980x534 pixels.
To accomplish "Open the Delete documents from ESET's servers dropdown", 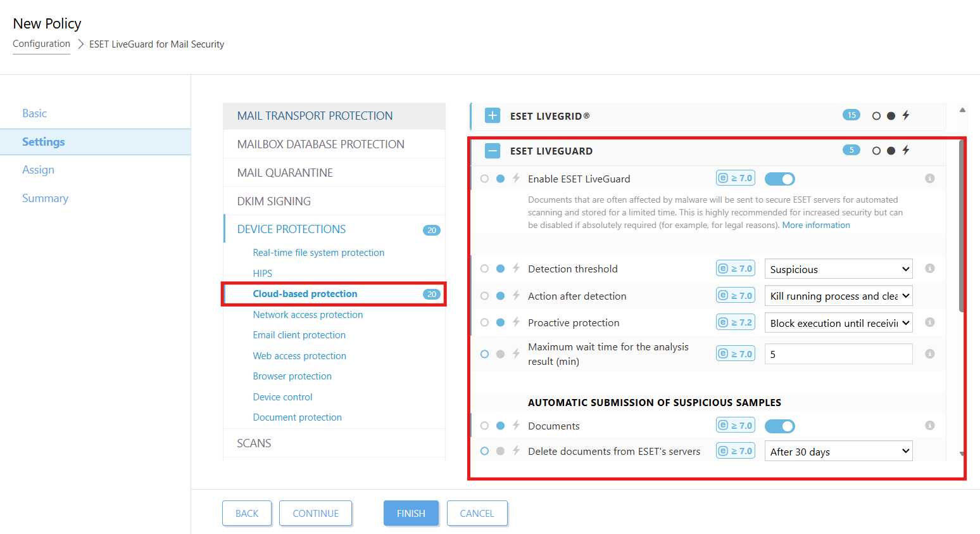I will point(838,452).
